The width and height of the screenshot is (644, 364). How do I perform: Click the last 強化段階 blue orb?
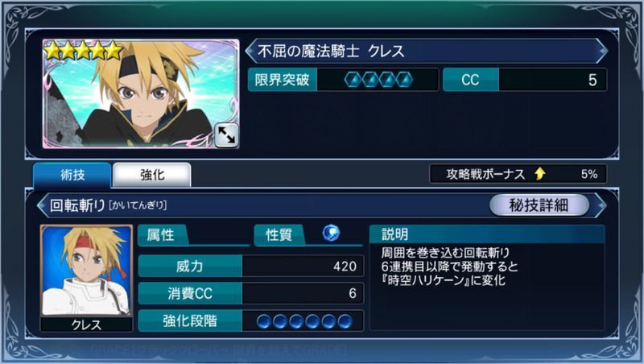[345, 321]
